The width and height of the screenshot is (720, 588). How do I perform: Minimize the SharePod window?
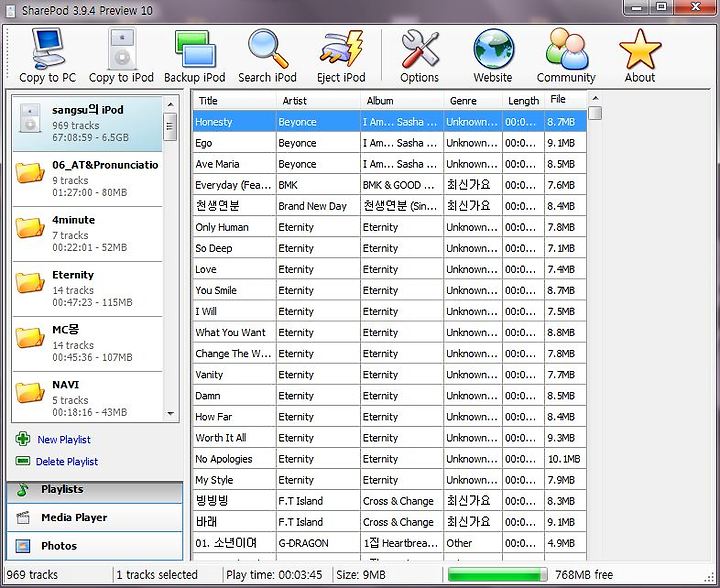(637, 7)
